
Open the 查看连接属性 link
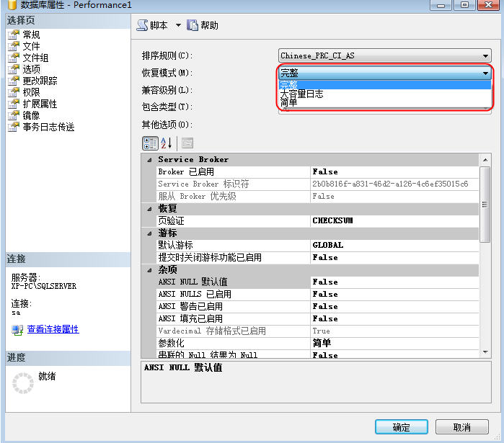53,329
